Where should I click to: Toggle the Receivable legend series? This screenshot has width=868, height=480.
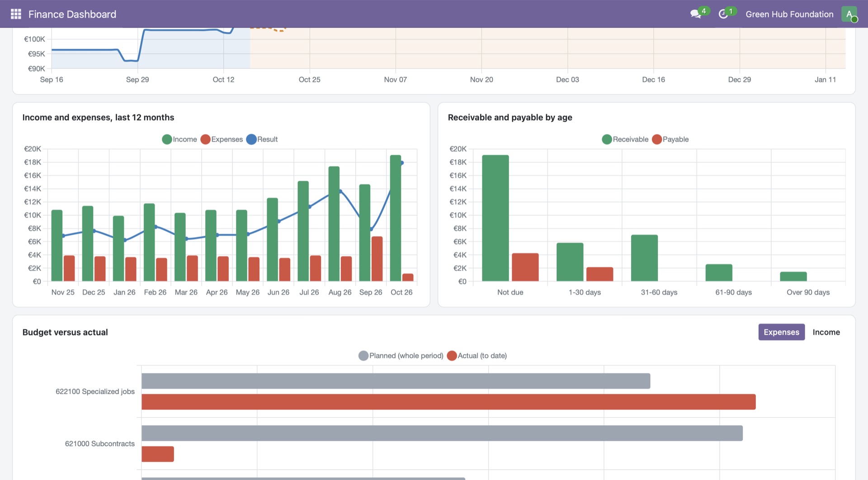click(x=625, y=139)
